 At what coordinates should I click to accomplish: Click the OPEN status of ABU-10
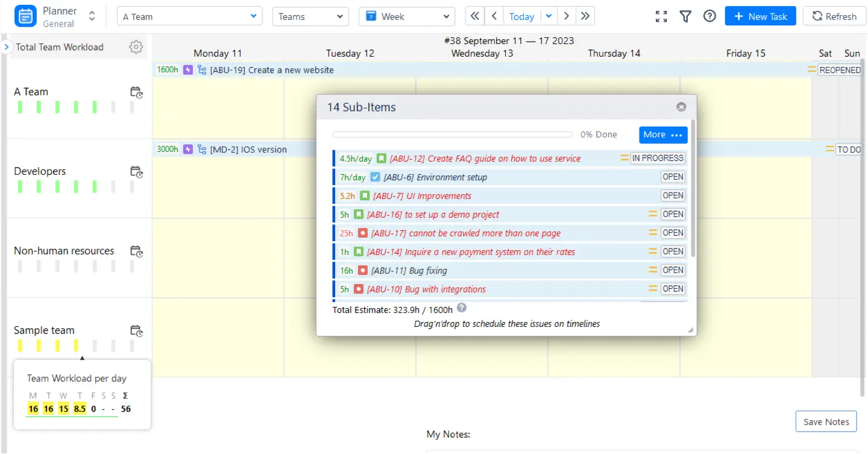(x=673, y=289)
